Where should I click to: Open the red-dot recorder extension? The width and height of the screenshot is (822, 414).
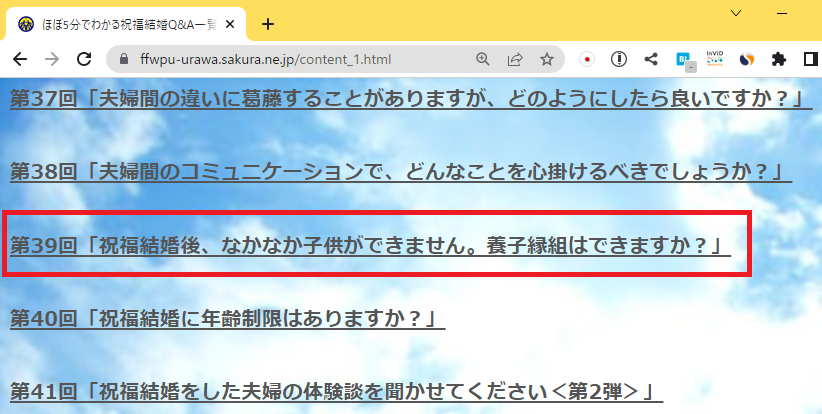coord(587,59)
